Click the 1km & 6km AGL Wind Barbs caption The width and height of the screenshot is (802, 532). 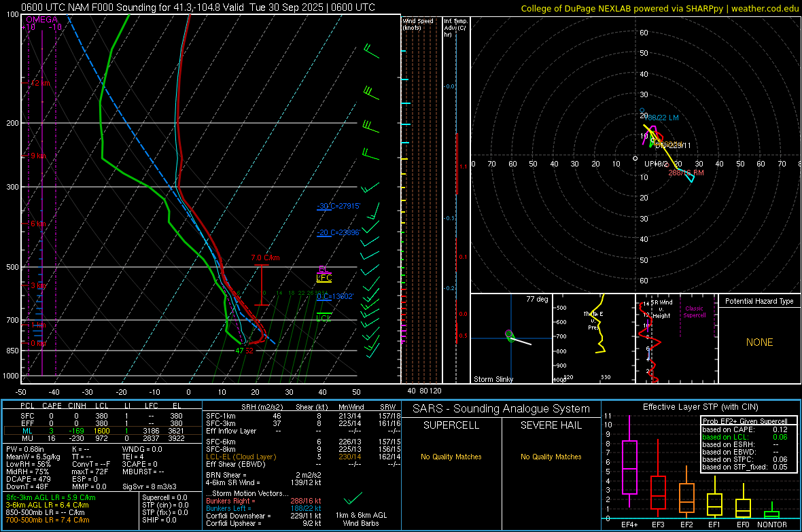click(361, 519)
